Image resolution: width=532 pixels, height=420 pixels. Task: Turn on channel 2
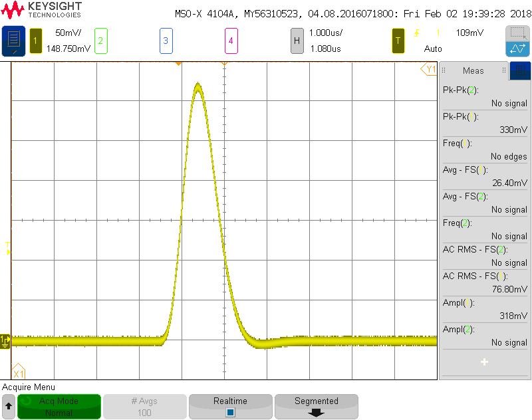pyautogui.click(x=101, y=41)
